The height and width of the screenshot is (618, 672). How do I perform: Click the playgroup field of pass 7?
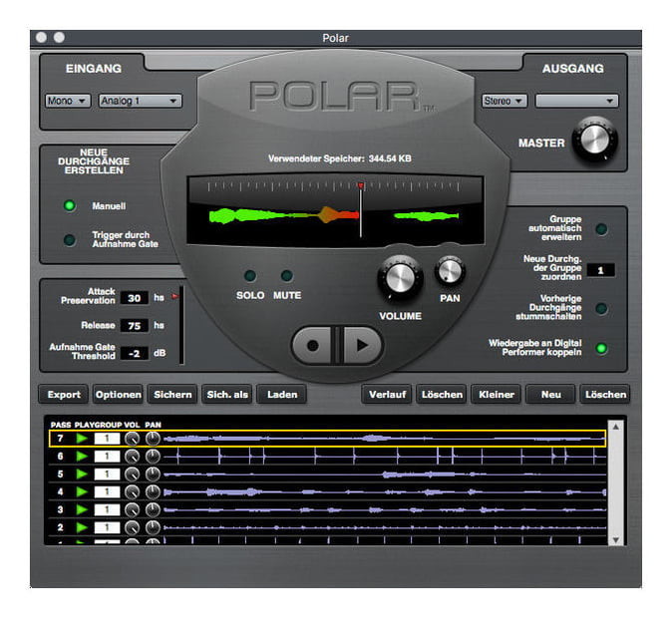coord(107,439)
